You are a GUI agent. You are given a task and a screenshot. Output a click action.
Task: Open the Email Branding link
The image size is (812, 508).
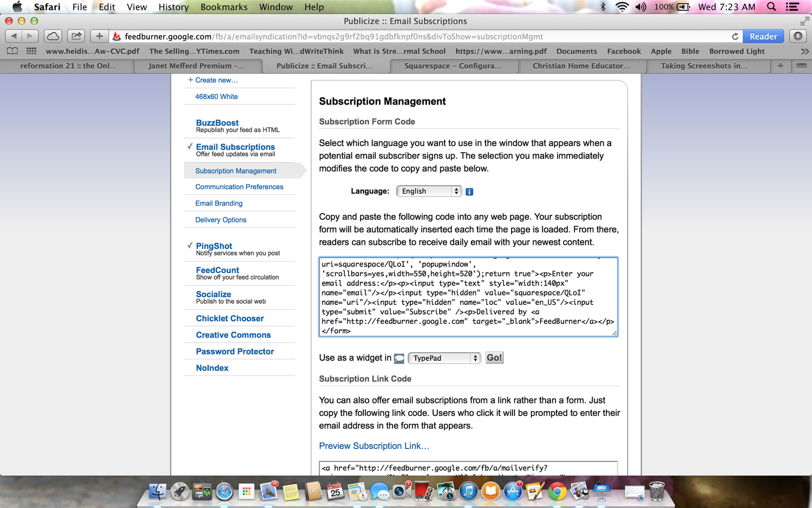click(219, 204)
